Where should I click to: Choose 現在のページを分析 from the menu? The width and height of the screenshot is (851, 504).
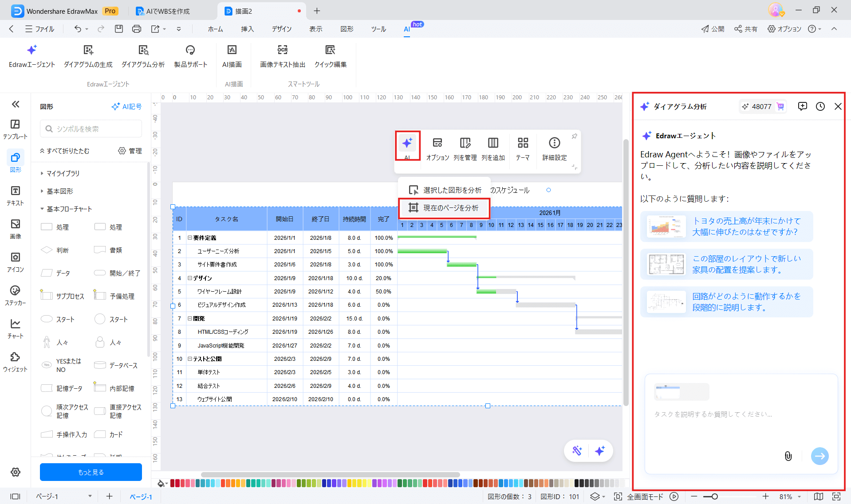click(445, 208)
